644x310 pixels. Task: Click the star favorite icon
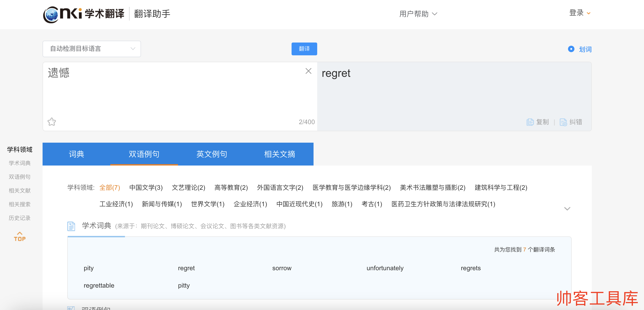tap(52, 122)
